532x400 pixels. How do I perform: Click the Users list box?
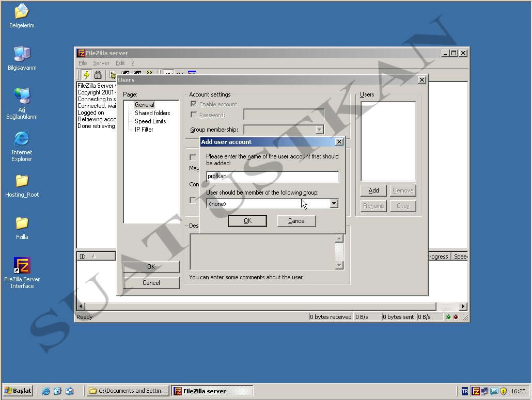pyautogui.click(x=388, y=141)
